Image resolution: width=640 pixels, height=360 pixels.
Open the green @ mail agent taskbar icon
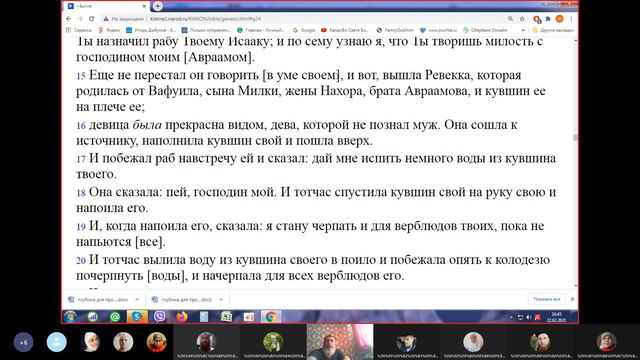115,317
